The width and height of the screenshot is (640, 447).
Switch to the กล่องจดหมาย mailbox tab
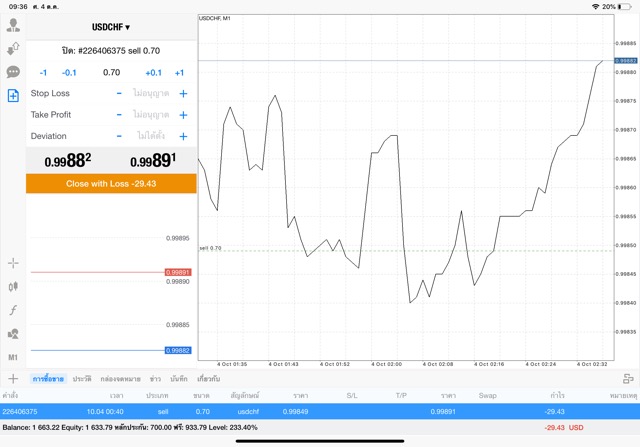coord(120,379)
